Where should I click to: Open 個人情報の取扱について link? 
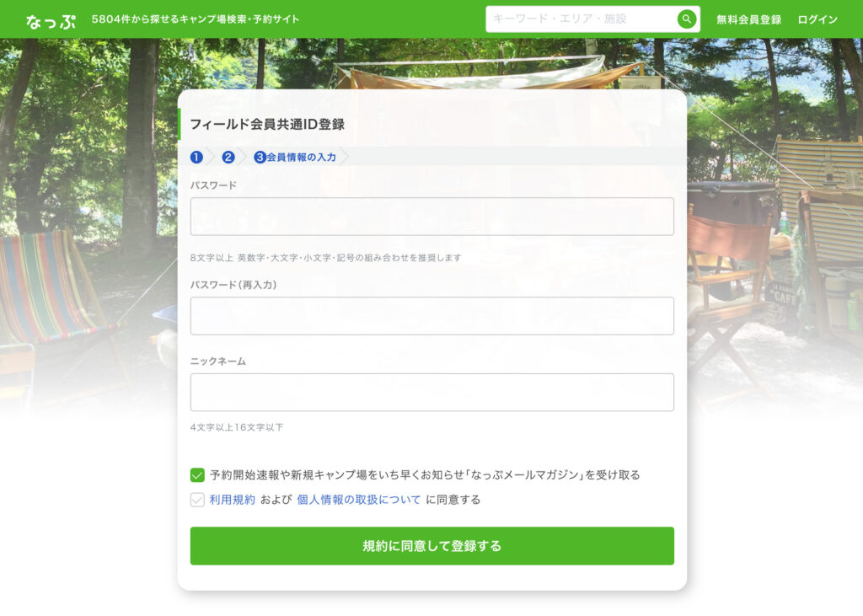tap(358, 500)
